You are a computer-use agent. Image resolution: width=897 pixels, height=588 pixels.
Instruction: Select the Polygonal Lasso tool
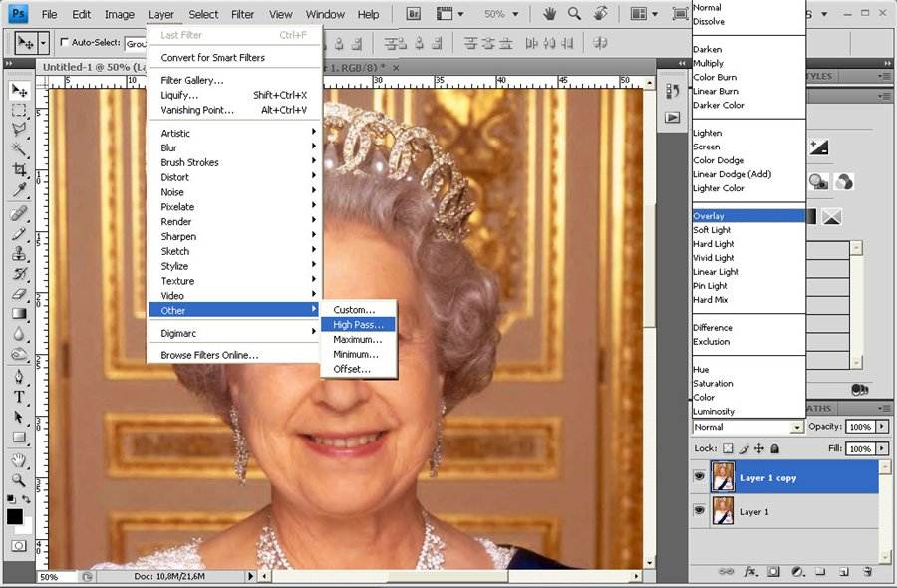19,130
